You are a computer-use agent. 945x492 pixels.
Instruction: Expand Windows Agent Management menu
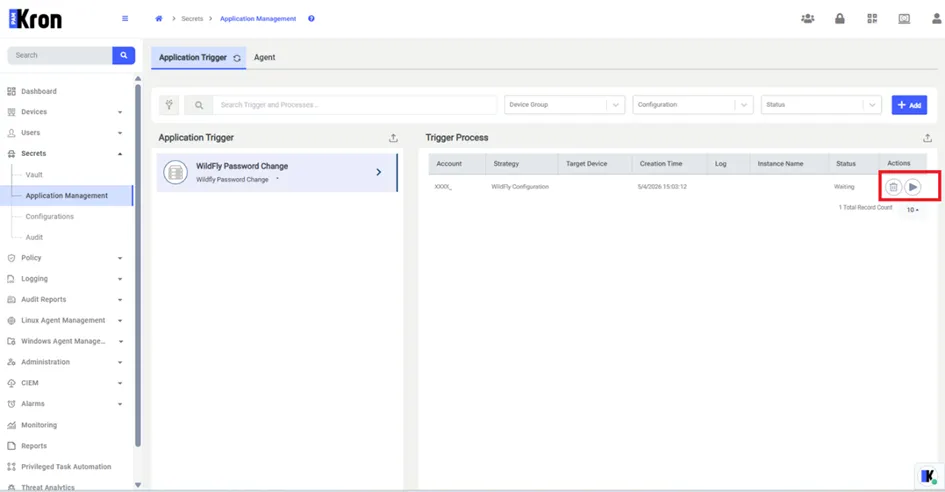tap(66, 341)
